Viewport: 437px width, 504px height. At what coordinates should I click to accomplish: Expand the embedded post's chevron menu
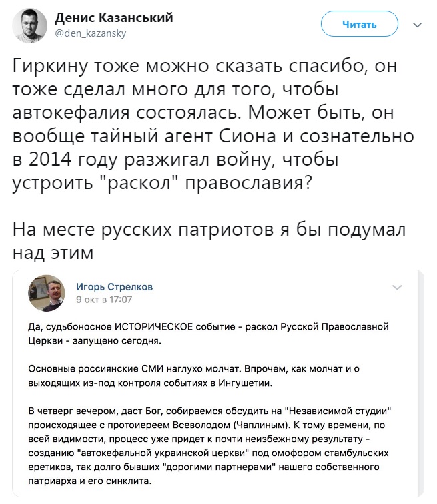tap(397, 287)
